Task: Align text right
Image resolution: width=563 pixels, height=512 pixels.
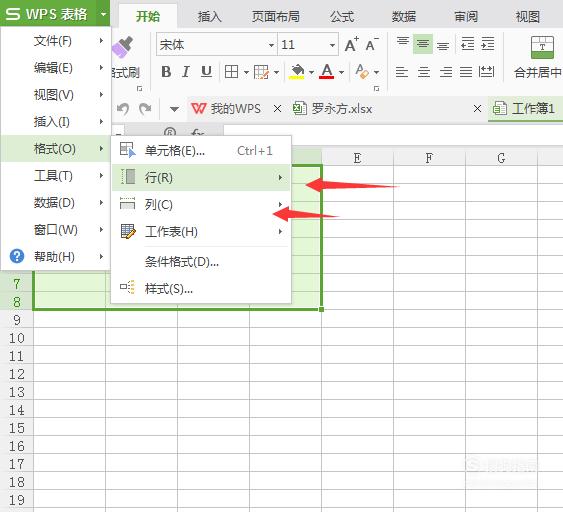Action: [x=446, y=72]
